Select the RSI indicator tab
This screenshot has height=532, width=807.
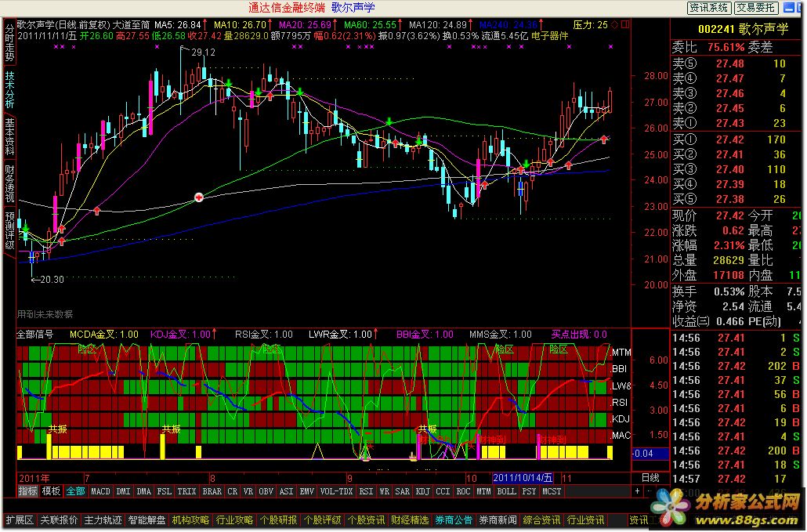[366, 491]
